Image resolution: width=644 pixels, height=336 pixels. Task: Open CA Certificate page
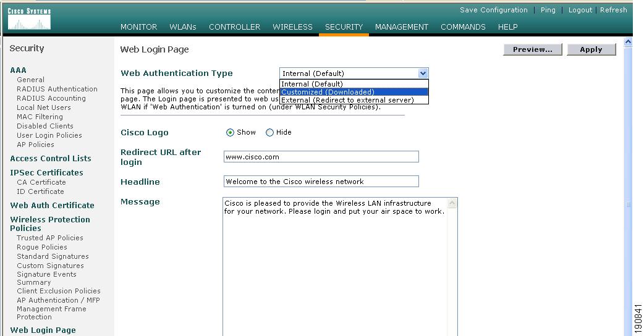(x=41, y=182)
